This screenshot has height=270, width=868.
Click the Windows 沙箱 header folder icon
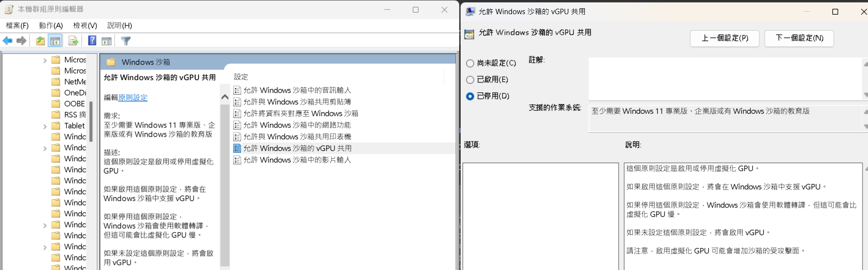(x=111, y=62)
